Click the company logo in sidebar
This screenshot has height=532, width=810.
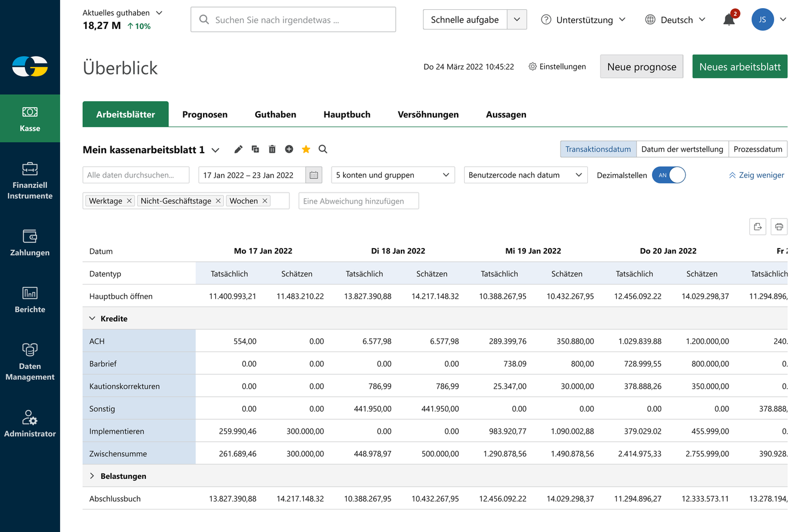tap(30, 66)
